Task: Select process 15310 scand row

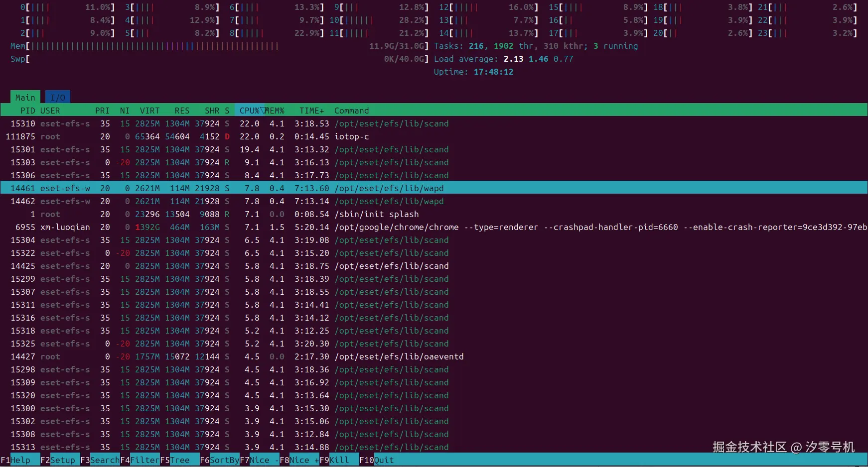Action: [434, 123]
